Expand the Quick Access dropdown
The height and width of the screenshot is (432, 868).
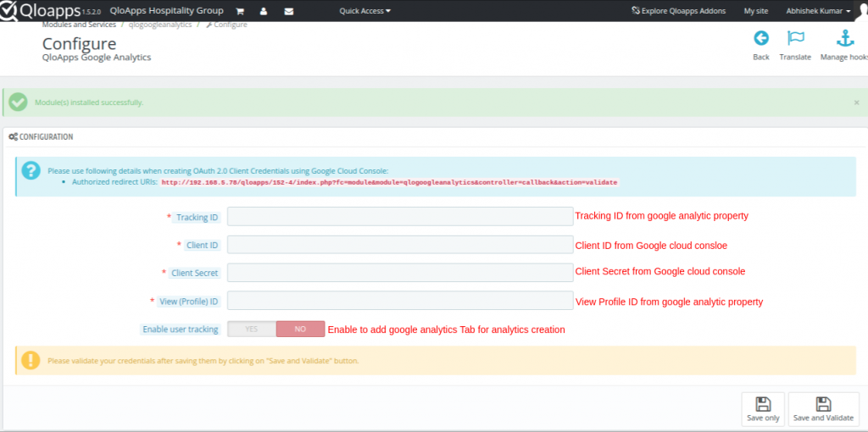pyautogui.click(x=364, y=11)
